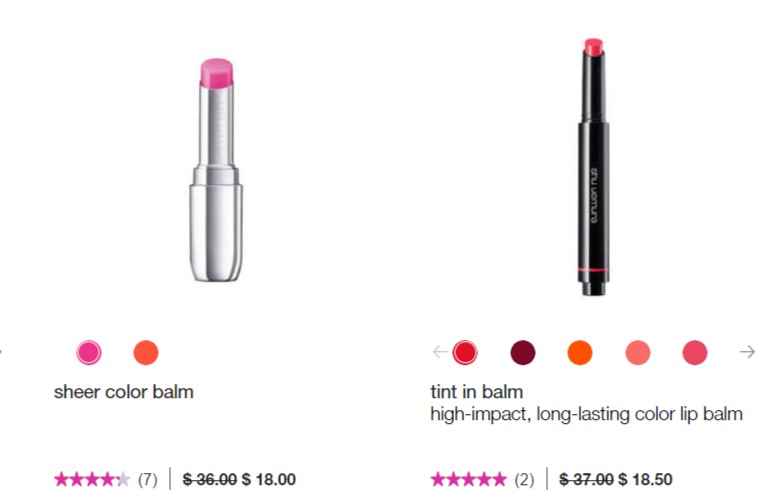Click the $ 18.00 sale price

pos(269,479)
